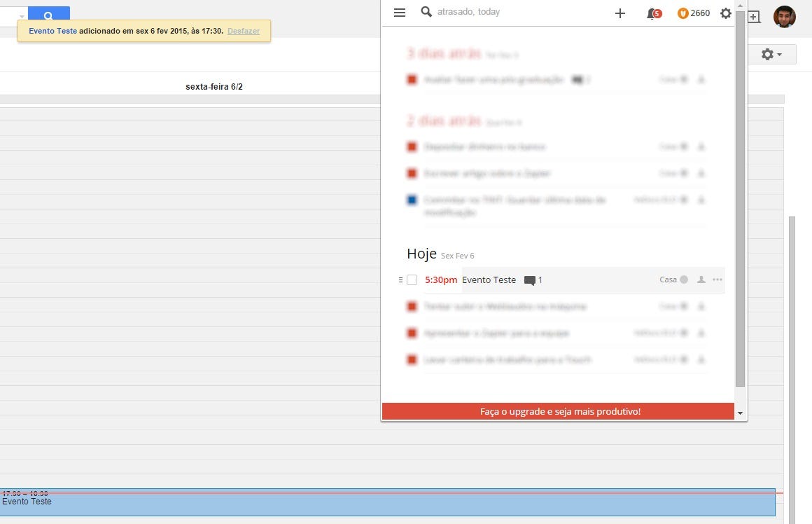
Task: Open the Google account profile picture
Action: click(784, 17)
